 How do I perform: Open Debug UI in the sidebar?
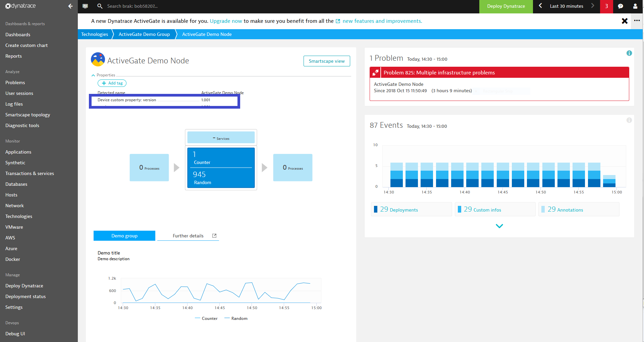(x=15, y=334)
